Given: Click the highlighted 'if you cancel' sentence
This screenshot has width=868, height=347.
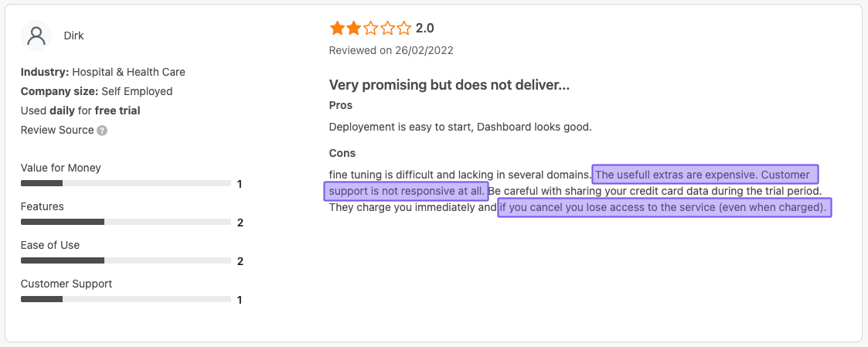Looking at the screenshot, I should [664, 207].
